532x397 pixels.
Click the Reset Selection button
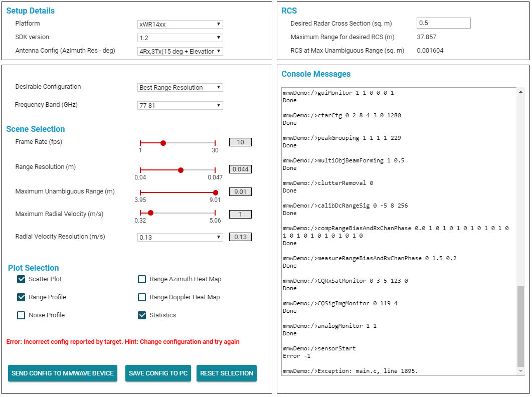(x=227, y=373)
